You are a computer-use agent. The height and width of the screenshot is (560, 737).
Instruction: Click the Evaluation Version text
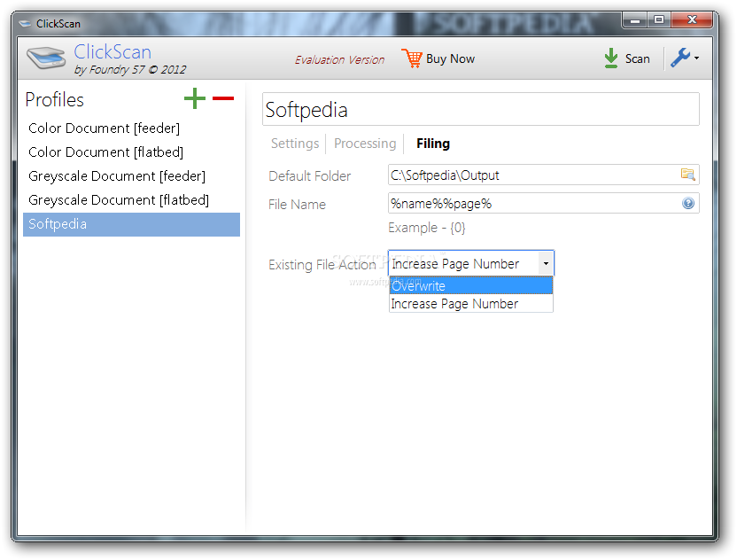coord(339,59)
